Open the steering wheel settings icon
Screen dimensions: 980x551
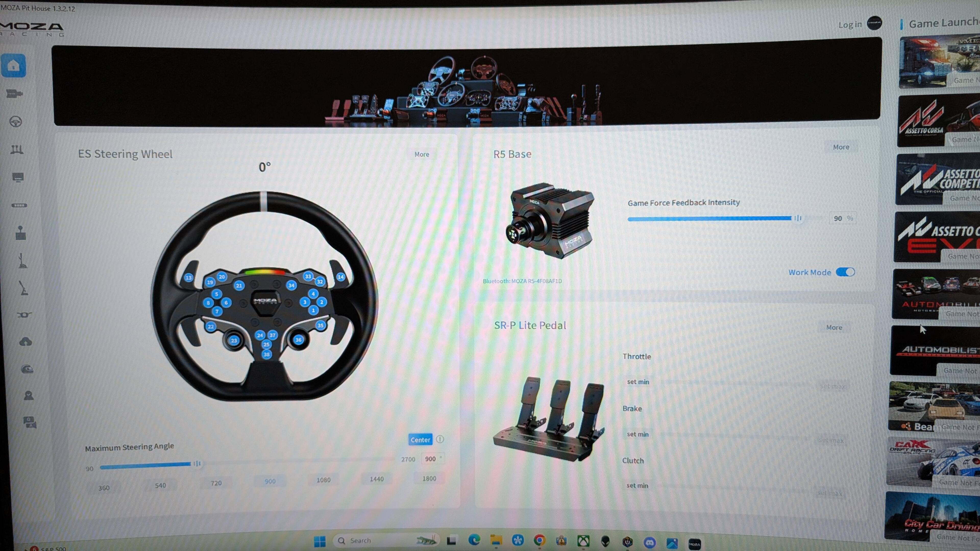coord(16,122)
